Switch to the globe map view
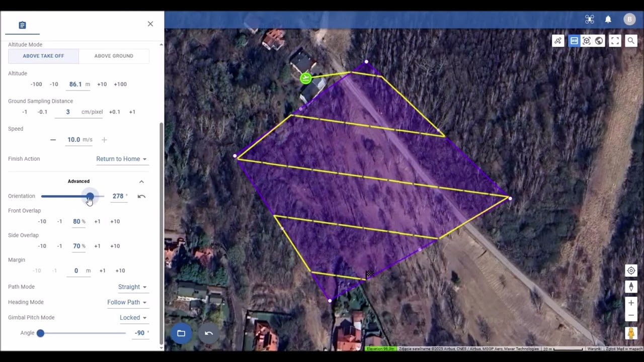This screenshot has width=644, height=362. 599,41
